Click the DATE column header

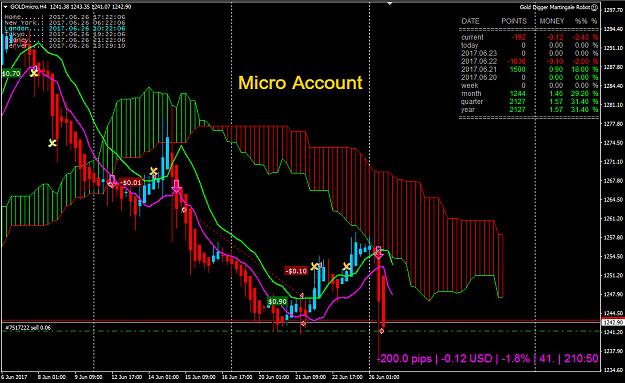click(470, 21)
